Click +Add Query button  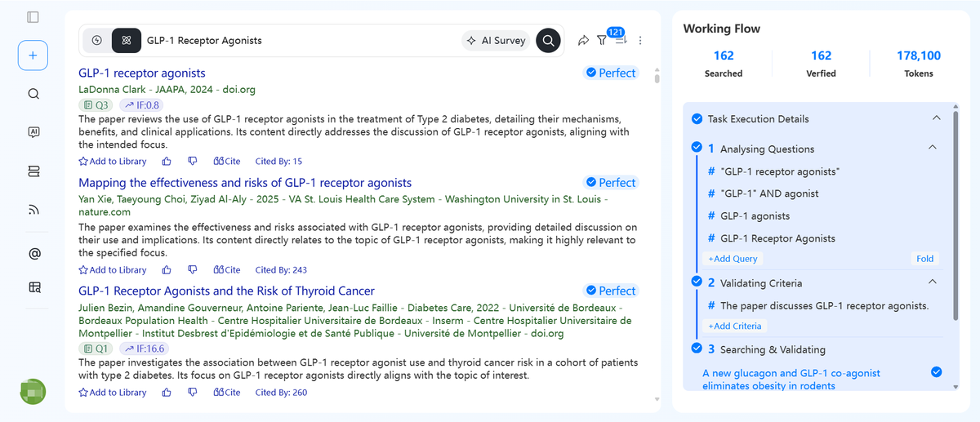733,259
